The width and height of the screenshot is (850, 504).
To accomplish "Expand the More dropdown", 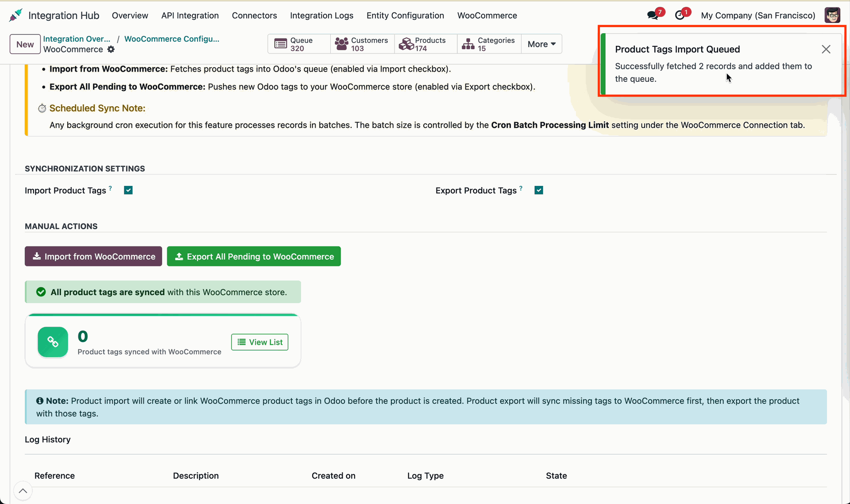I will click(x=541, y=44).
